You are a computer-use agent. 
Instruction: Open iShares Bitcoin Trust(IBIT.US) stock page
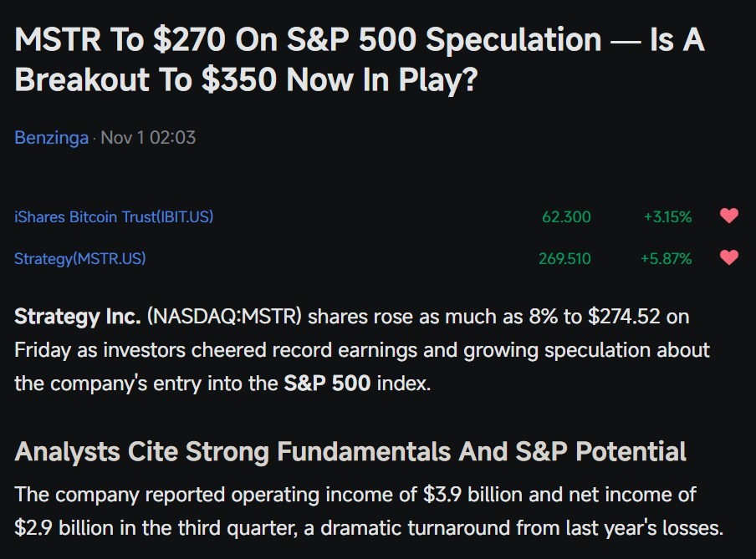tap(114, 217)
